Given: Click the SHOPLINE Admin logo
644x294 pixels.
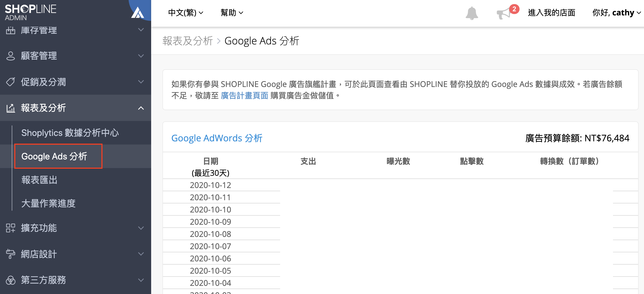Looking at the screenshot, I should point(31,12).
